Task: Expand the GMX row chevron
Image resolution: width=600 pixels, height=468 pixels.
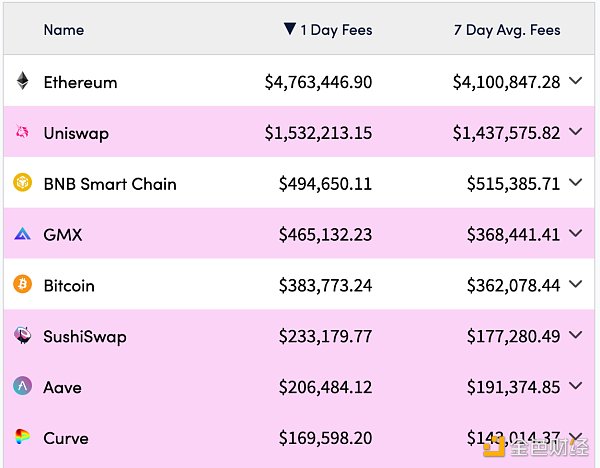Action: 575,234
